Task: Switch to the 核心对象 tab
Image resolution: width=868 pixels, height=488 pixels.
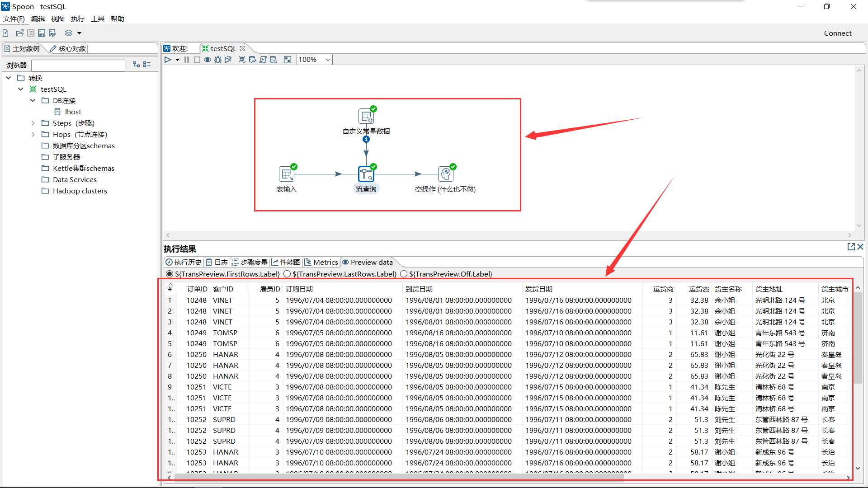Action: [x=68, y=48]
